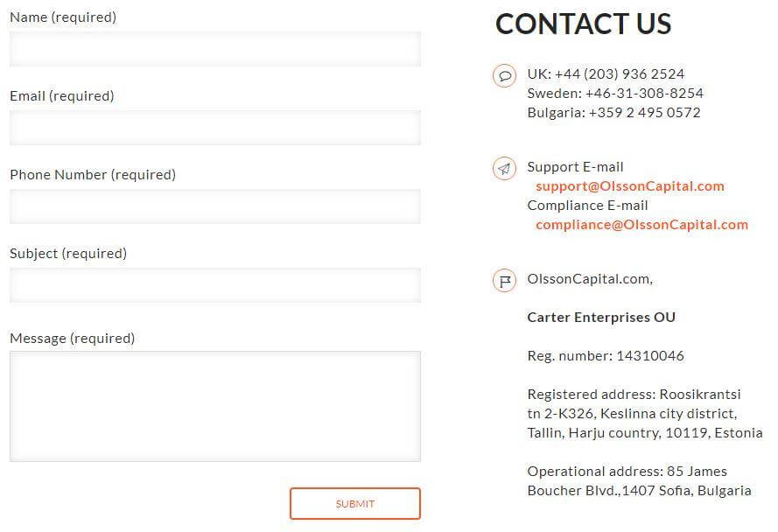
Task: Click the speech bubble phone icon
Action: [x=504, y=76]
